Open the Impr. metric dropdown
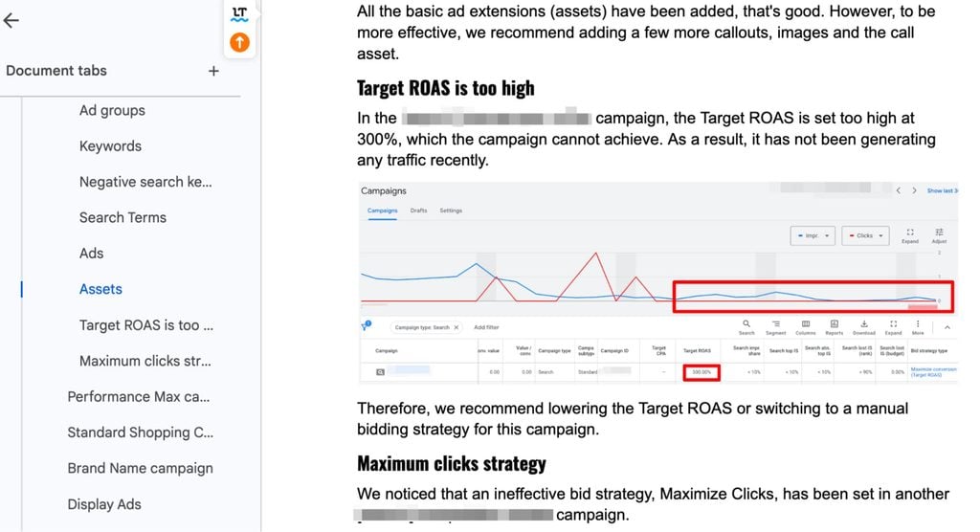 [813, 235]
